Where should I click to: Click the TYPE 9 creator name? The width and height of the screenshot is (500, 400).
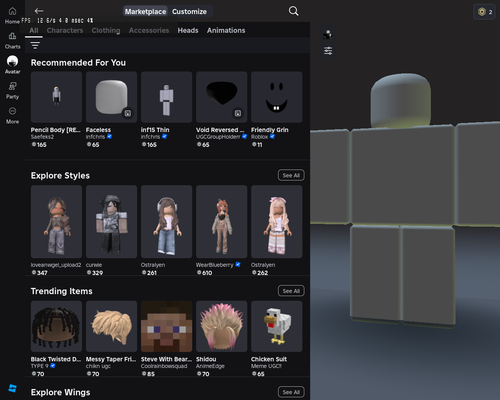40,366
